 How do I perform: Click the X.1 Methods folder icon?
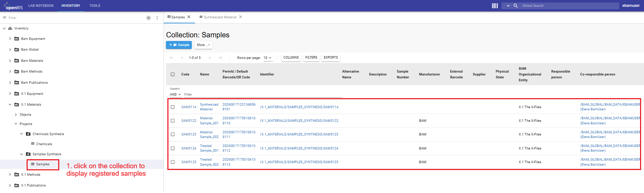click(17, 175)
